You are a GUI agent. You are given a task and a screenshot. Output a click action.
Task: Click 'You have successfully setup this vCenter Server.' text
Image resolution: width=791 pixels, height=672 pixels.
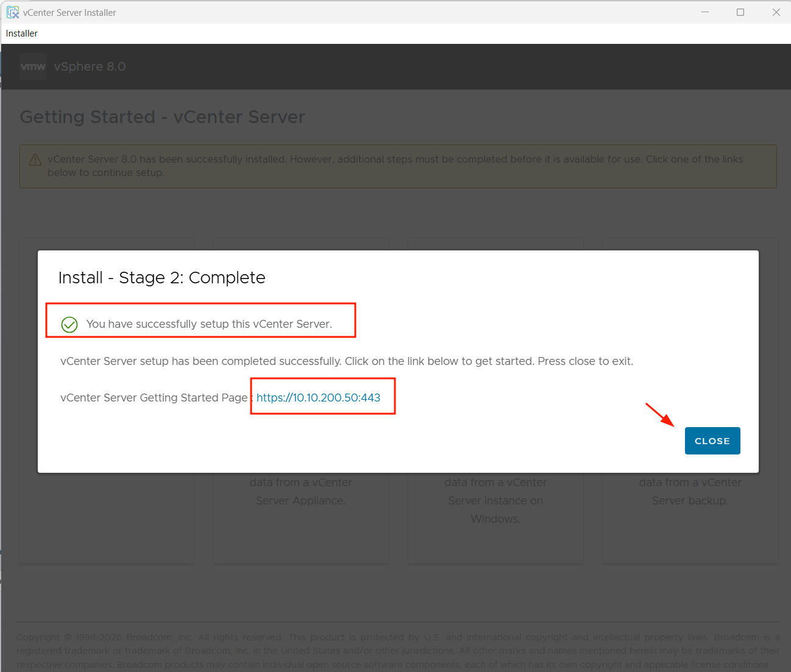[209, 324]
